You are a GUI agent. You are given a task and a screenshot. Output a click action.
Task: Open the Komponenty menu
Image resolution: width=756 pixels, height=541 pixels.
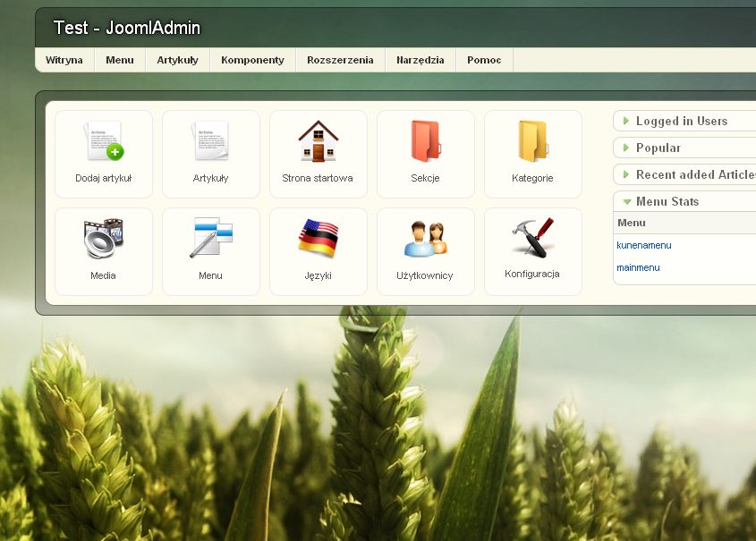252,60
